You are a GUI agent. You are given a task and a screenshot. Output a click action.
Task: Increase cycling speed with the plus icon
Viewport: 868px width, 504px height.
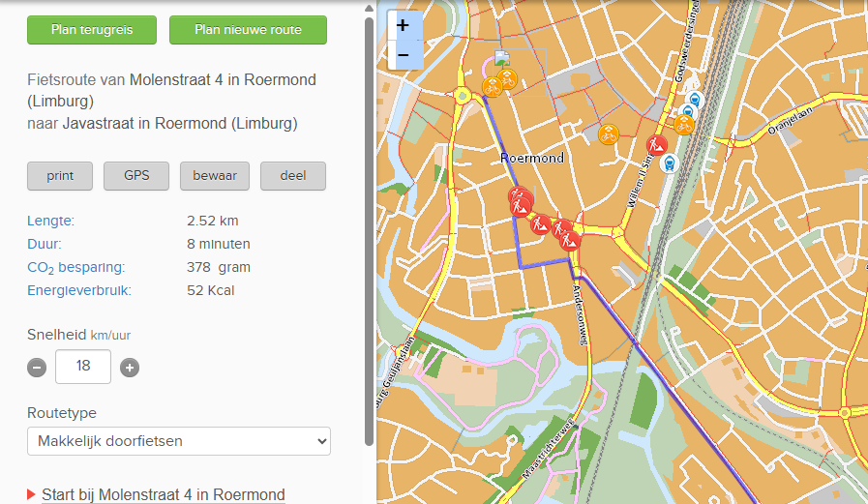coord(130,368)
